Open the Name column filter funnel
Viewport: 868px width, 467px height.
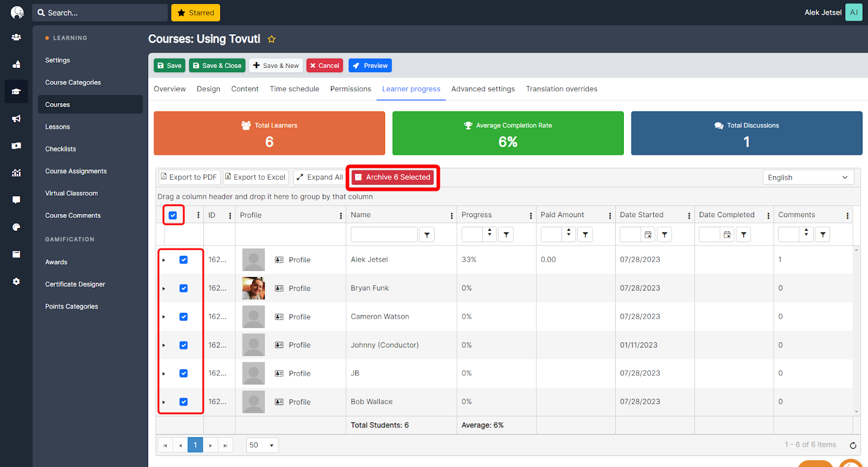tap(427, 235)
